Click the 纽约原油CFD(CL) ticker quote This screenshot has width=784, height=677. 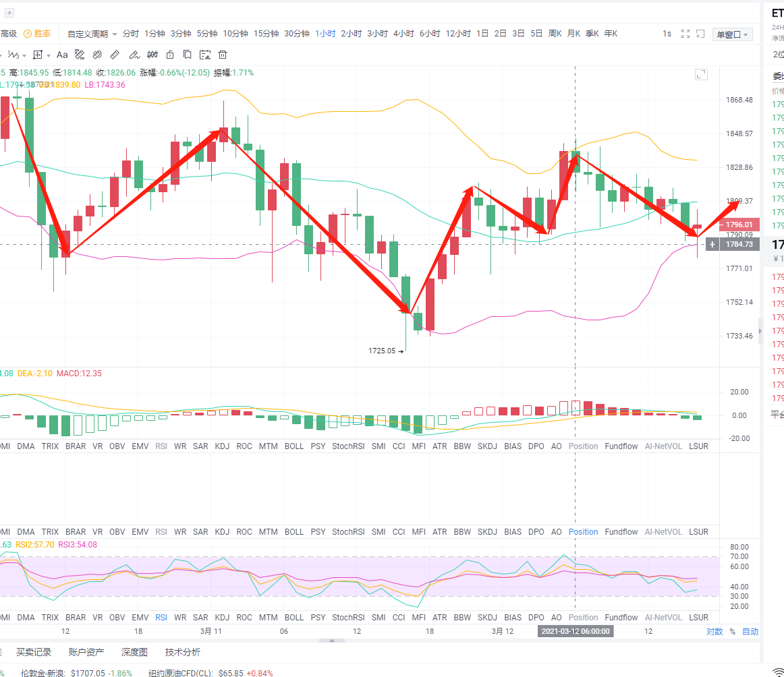tap(211, 673)
